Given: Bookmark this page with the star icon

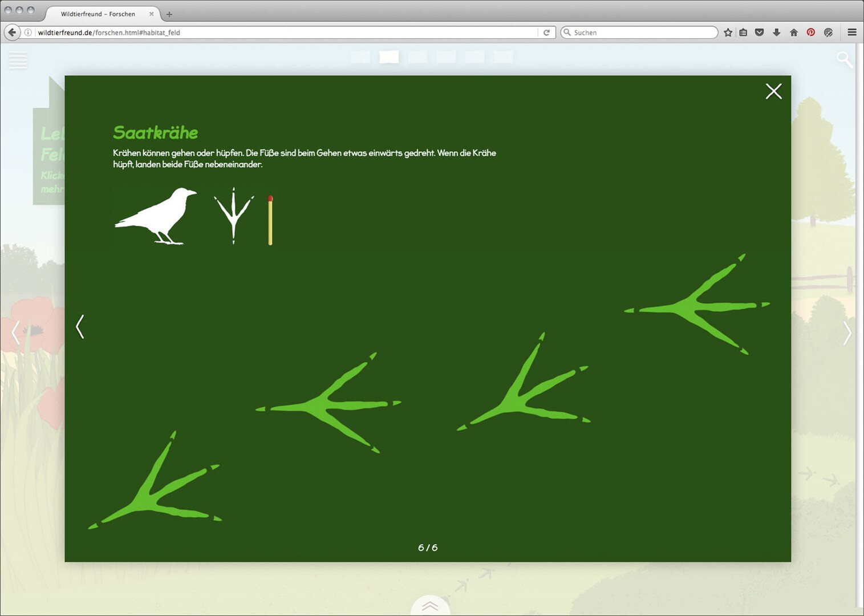Looking at the screenshot, I should (x=728, y=33).
